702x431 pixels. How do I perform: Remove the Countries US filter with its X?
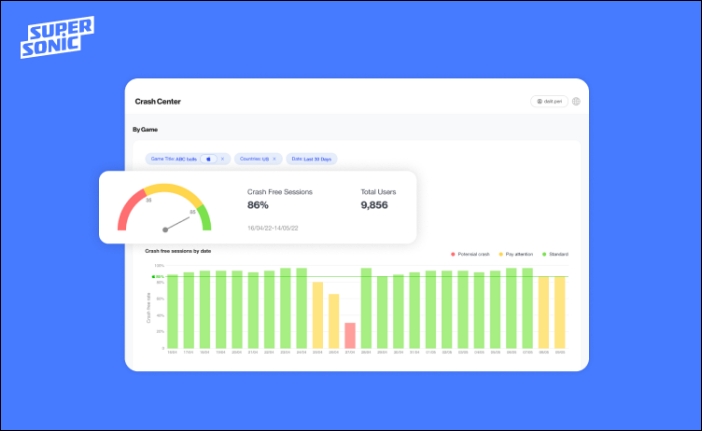pos(274,158)
